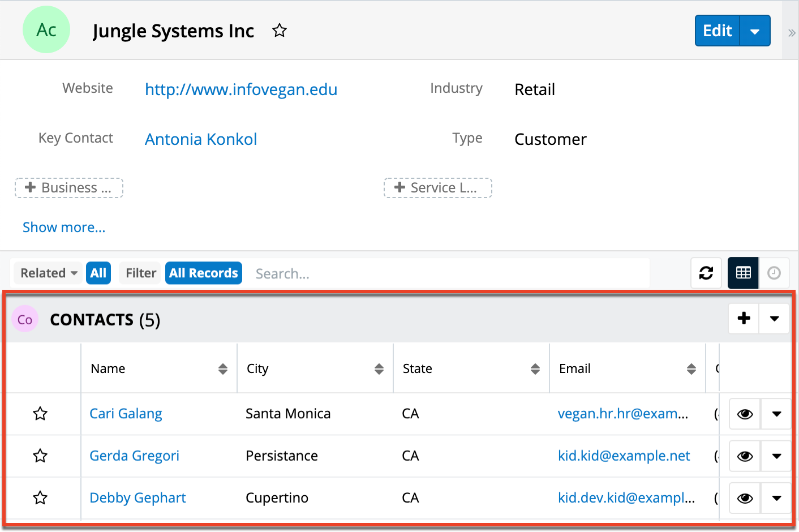This screenshot has height=532, width=799.
Task: Open the Antonia Konkol key contact link
Action: (x=201, y=139)
